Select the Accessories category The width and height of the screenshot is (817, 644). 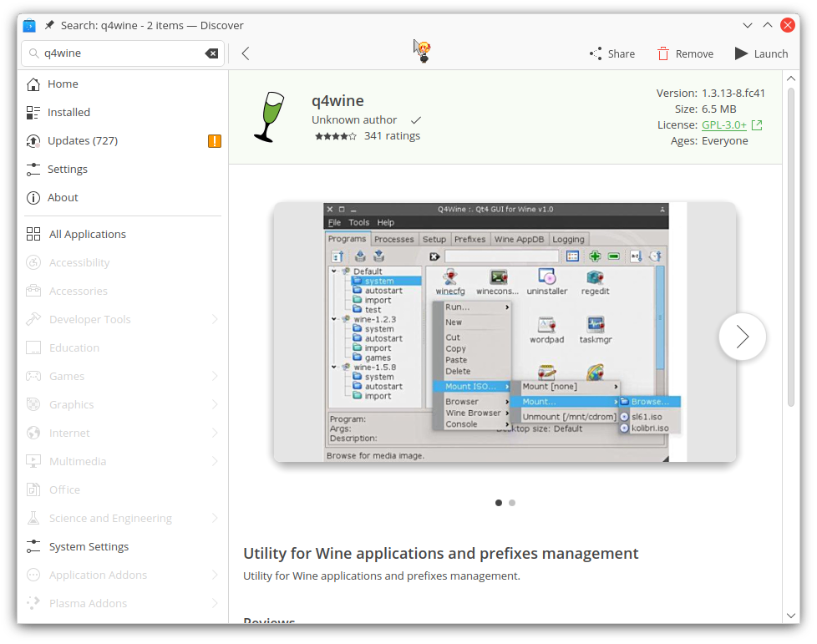(123, 291)
